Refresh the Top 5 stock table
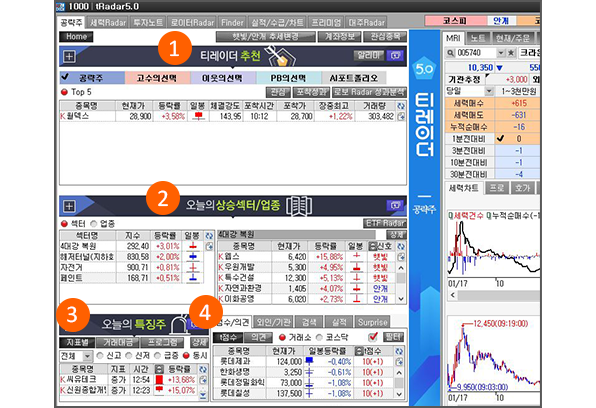The width and height of the screenshot is (596, 408). click(401, 106)
